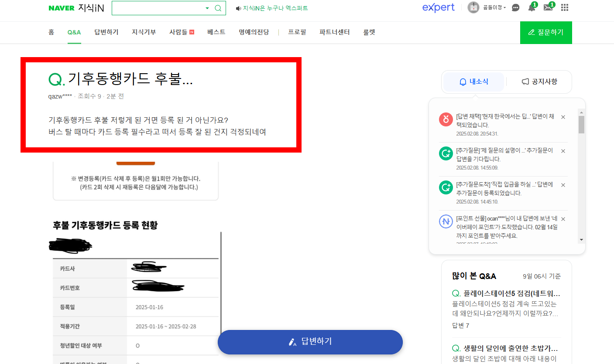The width and height of the screenshot is (614, 364).
Task: Click the search magnifier icon
Action: point(218,8)
